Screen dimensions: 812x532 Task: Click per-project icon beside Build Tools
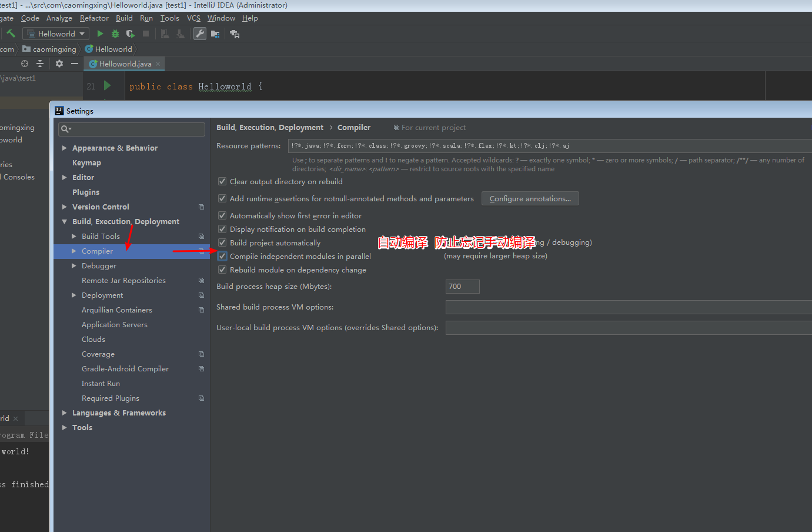pos(201,237)
